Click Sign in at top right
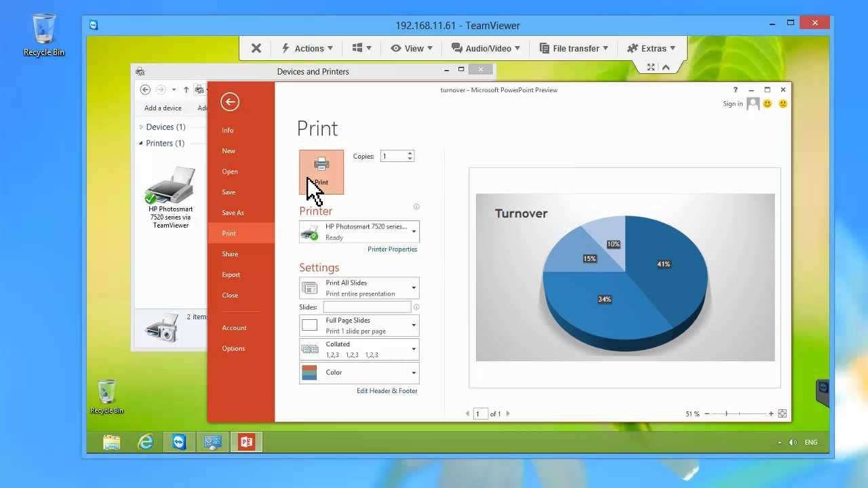The height and width of the screenshot is (488, 868). point(732,104)
